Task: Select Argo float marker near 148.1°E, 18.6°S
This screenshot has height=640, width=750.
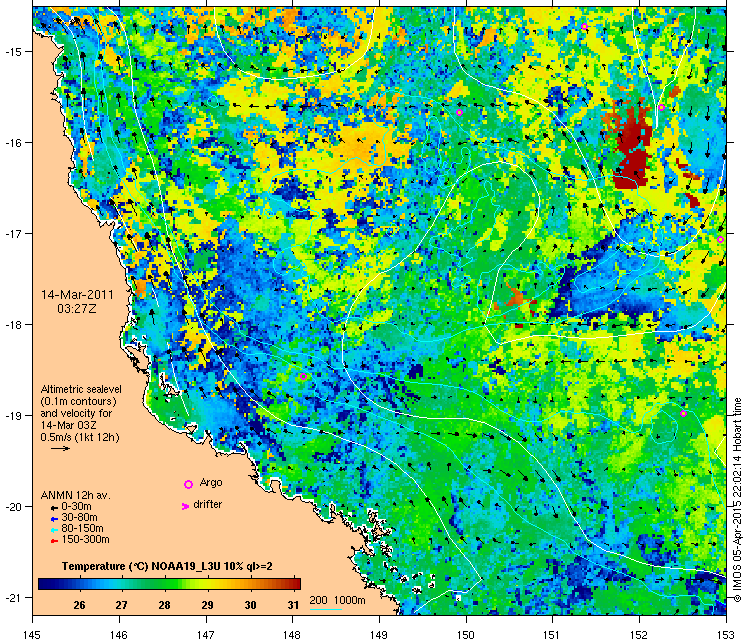Action: click(x=303, y=376)
